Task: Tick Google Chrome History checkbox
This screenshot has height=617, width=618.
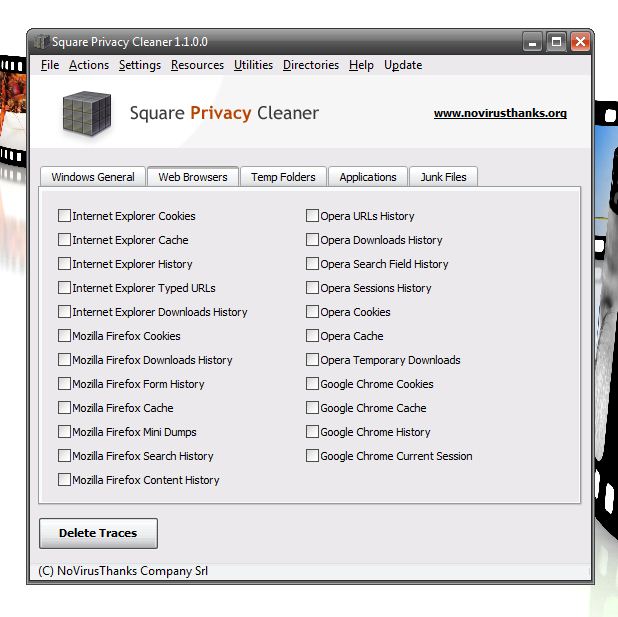Action: pyautogui.click(x=312, y=432)
